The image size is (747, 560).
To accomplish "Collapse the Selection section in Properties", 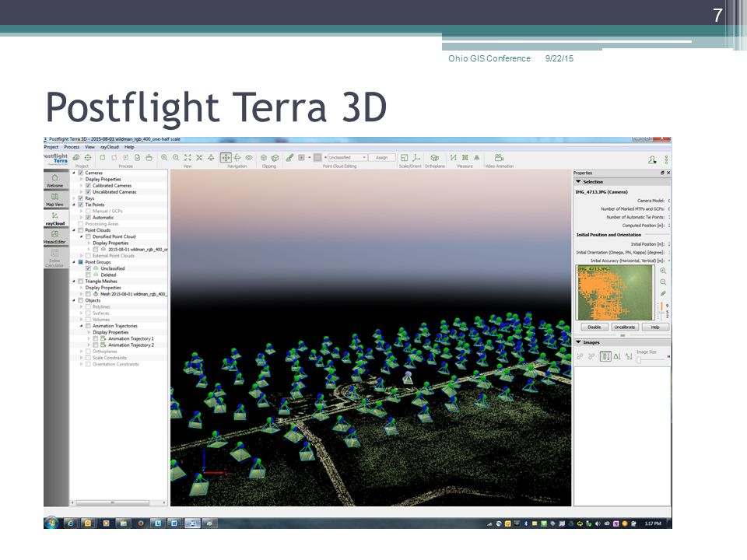I will tap(578, 182).
